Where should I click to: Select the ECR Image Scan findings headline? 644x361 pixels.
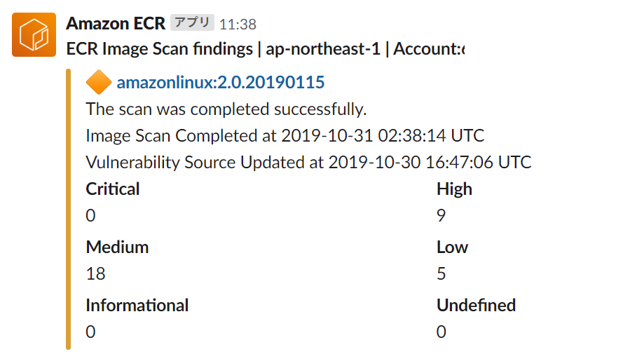coord(266,49)
